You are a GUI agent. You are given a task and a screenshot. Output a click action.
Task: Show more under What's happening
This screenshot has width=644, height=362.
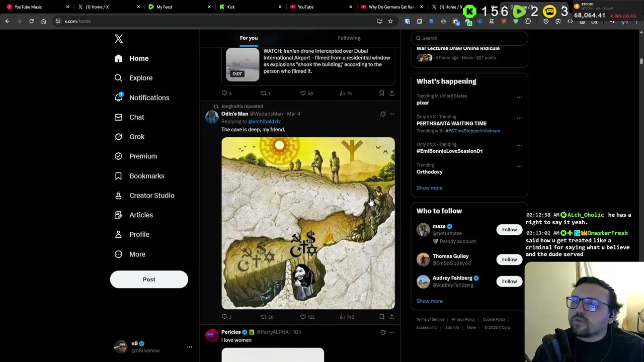pos(430,188)
